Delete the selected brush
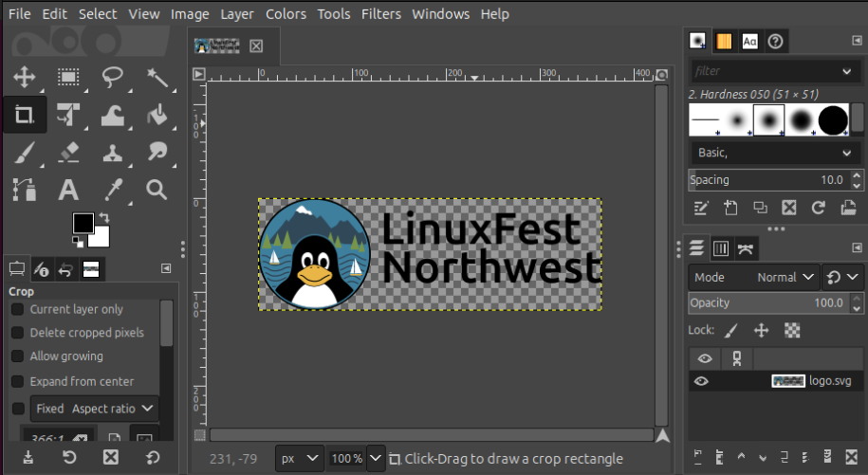 [x=789, y=208]
